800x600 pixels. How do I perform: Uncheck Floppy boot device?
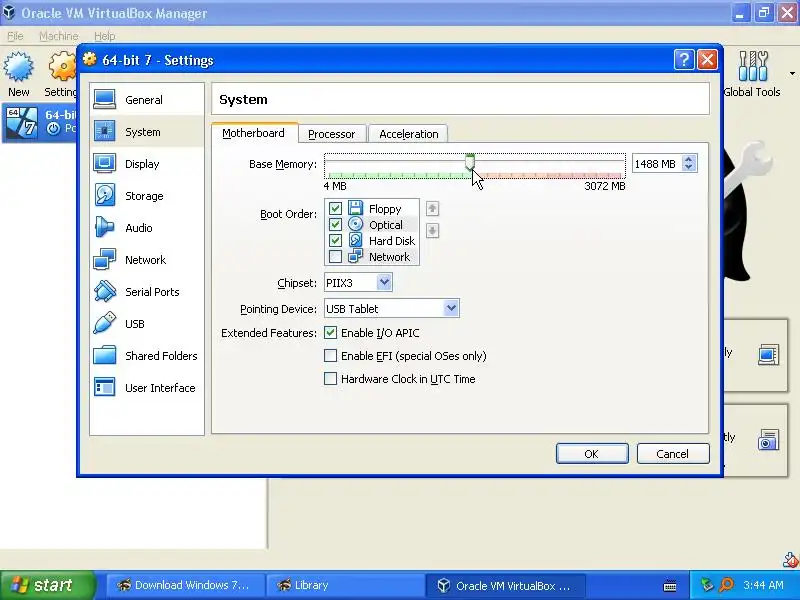tap(335, 208)
